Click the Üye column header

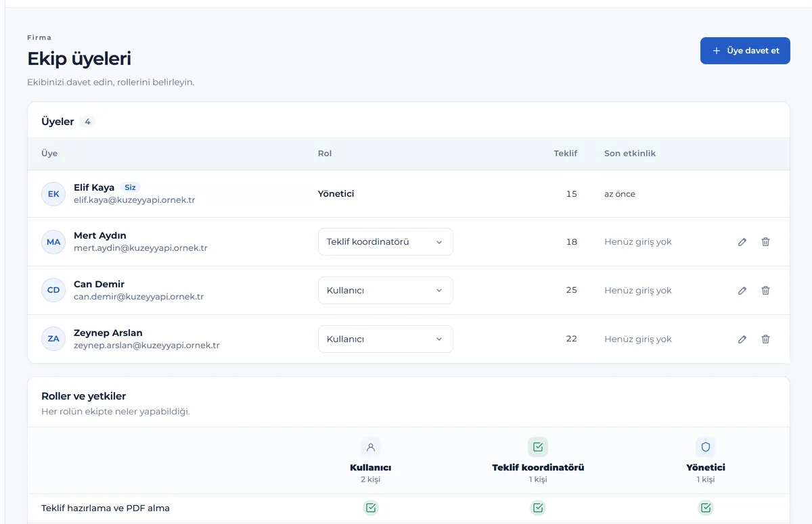(49, 153)
